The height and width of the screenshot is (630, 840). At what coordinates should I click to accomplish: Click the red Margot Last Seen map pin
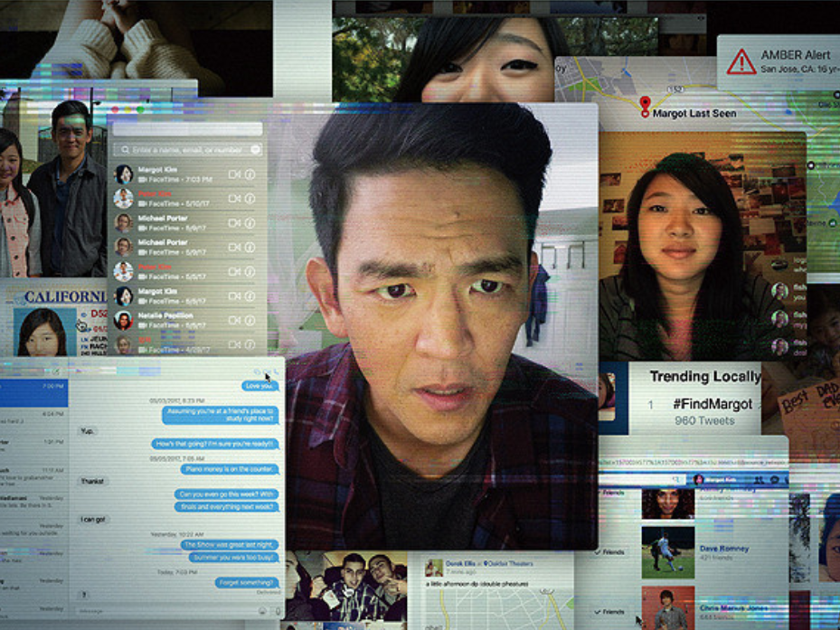pos(645,106)
